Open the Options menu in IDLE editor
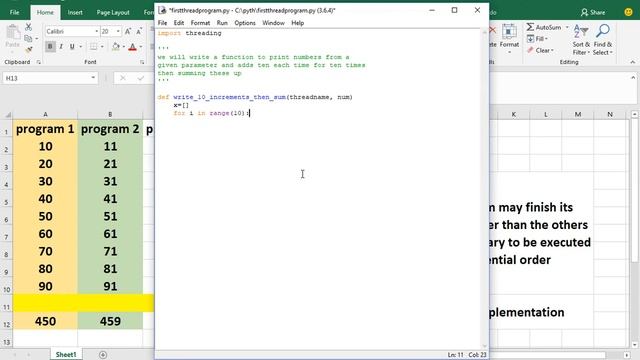Image resolution: width=640 pixels, height=360 pixels. 245,23
